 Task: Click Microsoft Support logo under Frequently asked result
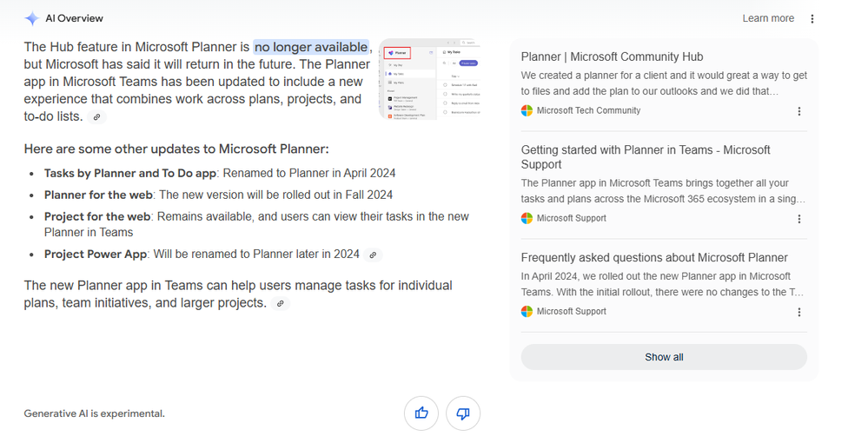click(x=527, y=311)
